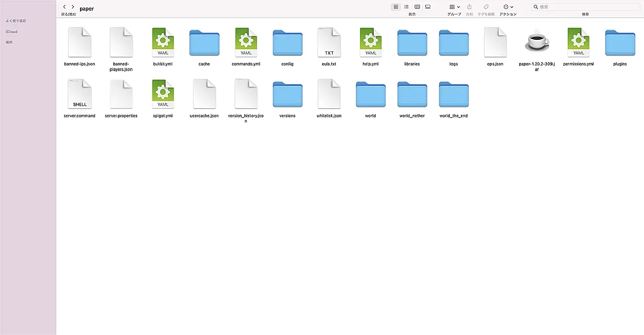644x335 pixels.
Task: Open the plugins folder
Action: click(620, 42)
